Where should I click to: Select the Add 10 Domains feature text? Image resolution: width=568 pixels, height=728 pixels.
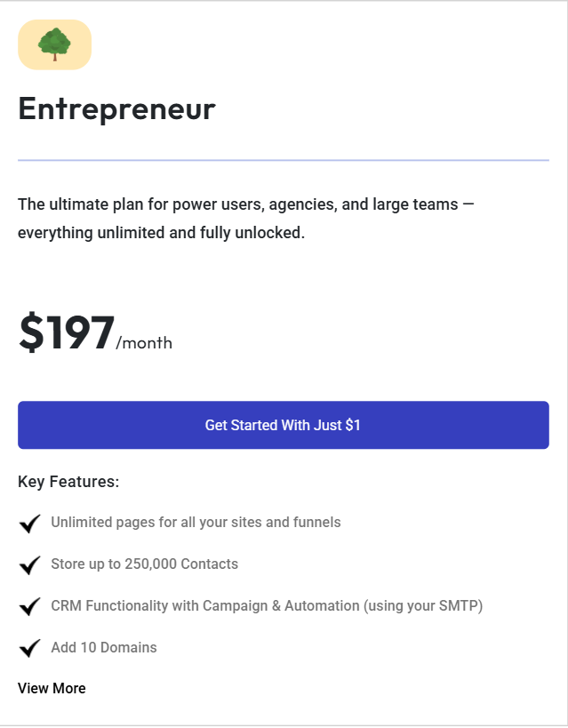(104, 648)
